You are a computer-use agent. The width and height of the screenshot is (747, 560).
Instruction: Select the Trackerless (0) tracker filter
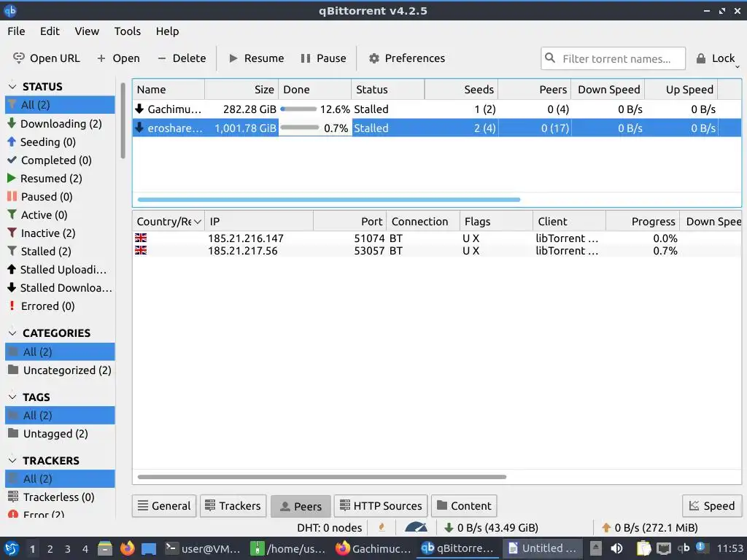(x=60, y=497)
